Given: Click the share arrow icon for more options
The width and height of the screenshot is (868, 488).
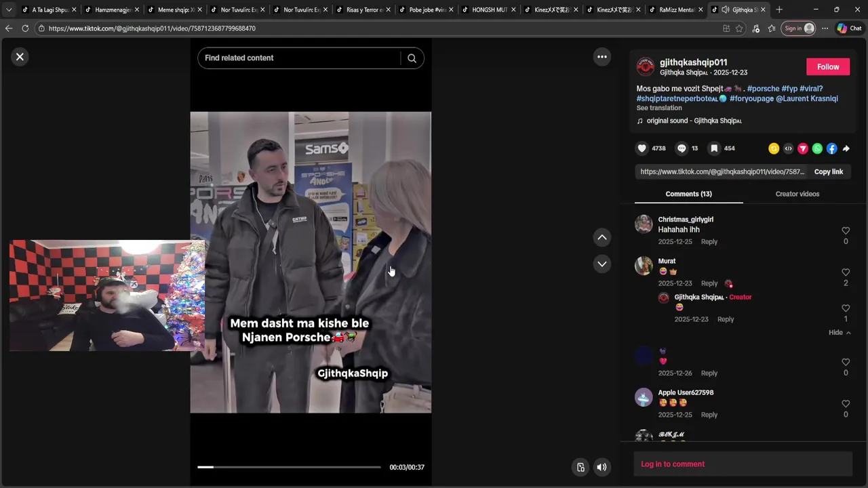Looking at the screenshot, I should [x=846, y=148].
